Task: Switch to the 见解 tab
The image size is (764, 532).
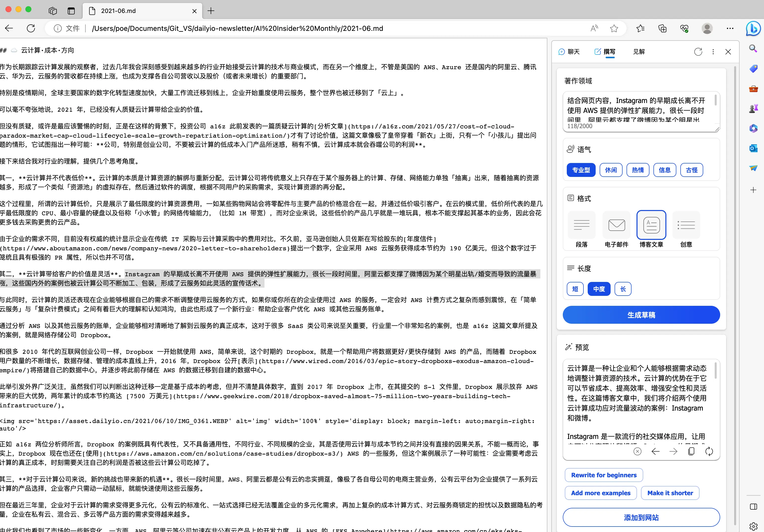Action: point(638,52)
